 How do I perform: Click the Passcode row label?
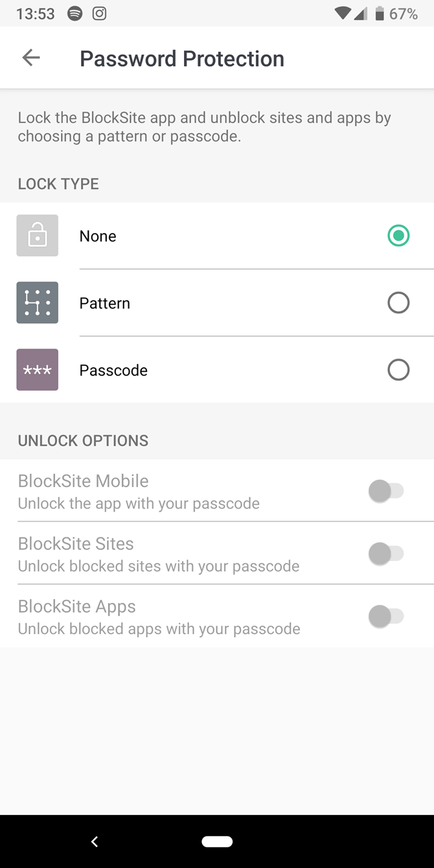click(113, 370)
